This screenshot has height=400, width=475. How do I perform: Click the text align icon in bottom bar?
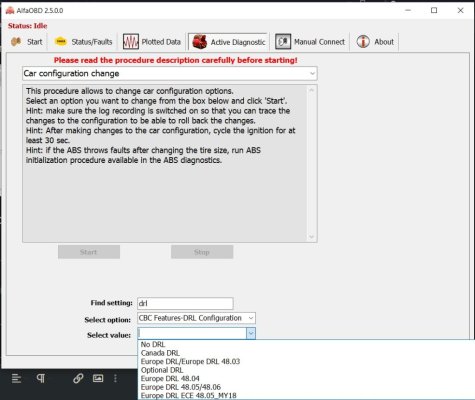pyautogui.click(x=16, y=378)
